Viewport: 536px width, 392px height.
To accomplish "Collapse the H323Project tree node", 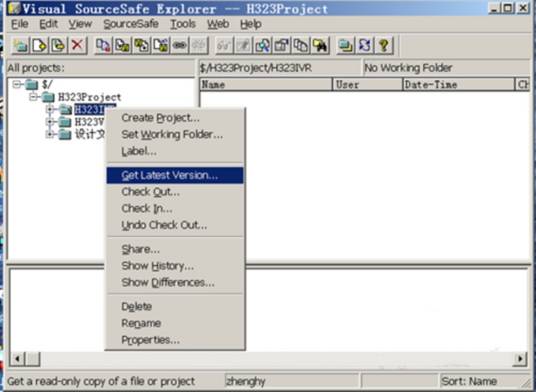I will point(34,97).
